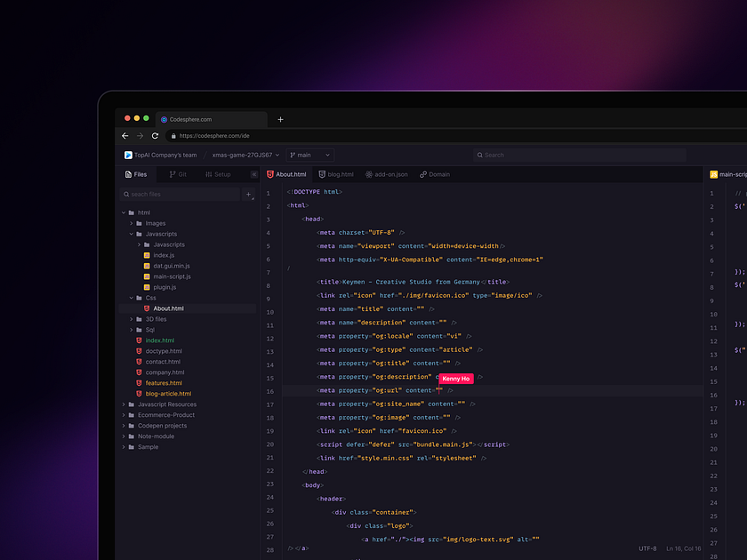747x560 pixels.
Task: Expand the 3D files folder
Action: [132, 319]
